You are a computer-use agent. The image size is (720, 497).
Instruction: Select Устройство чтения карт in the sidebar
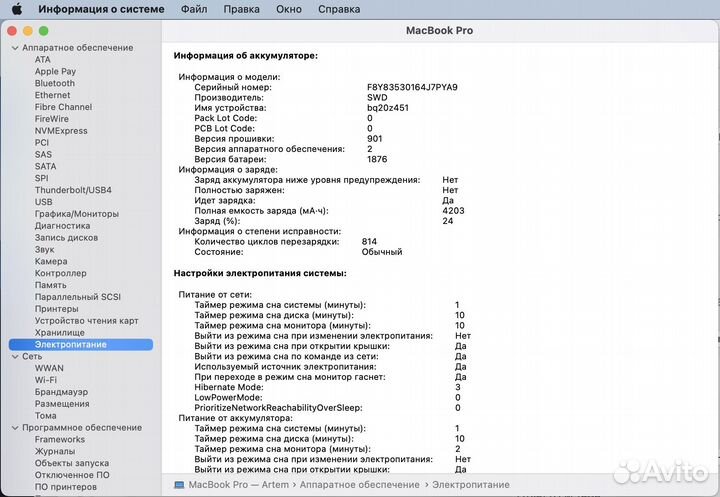(86, 321)
